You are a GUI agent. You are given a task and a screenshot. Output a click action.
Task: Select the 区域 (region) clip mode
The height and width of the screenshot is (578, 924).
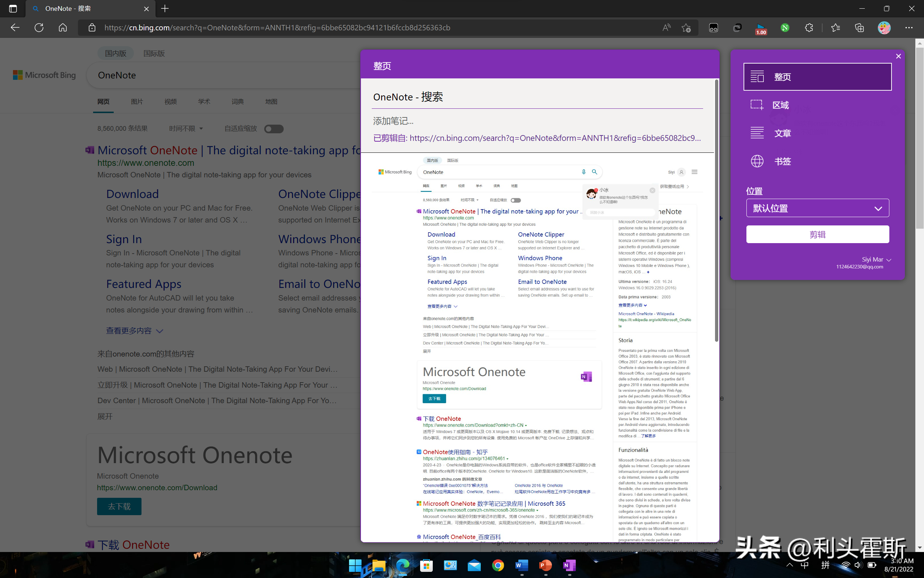pyautogui.click(x=818, y=105)
